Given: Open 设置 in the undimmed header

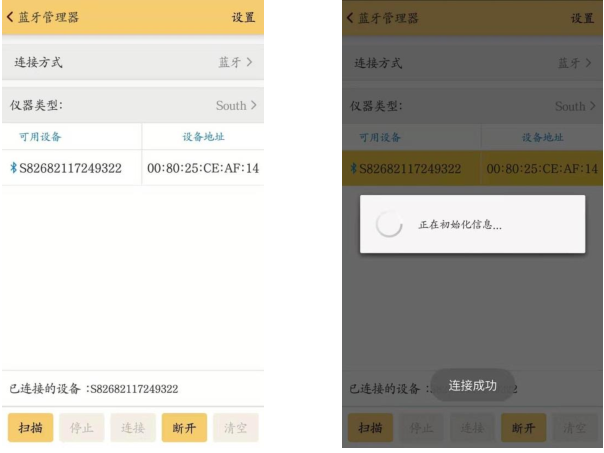Looking at the screenshot, I should pyautogui.click(x=243, y=17).
